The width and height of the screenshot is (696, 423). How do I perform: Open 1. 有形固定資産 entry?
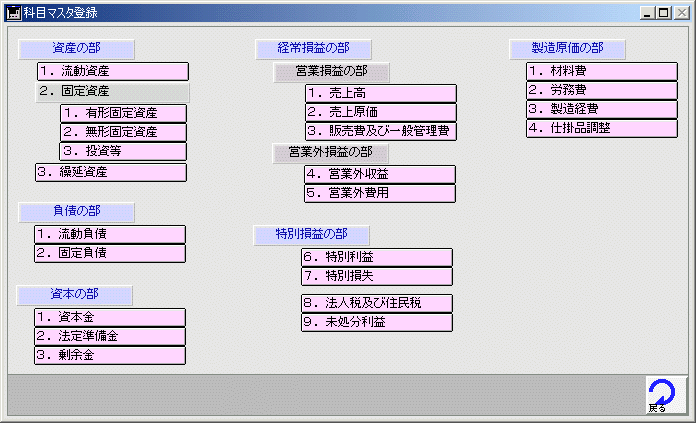[123, 113]
